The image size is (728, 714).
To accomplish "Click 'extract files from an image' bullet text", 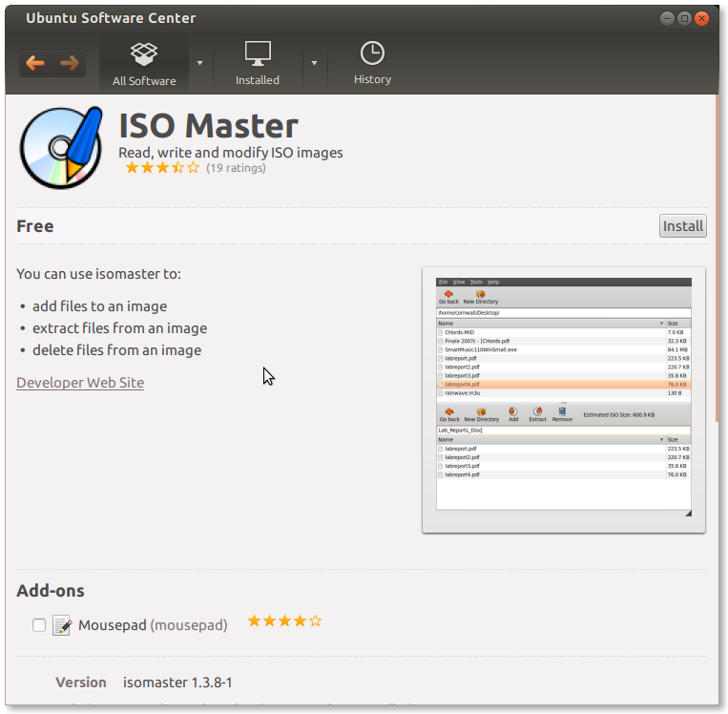I will coord(120,328).
